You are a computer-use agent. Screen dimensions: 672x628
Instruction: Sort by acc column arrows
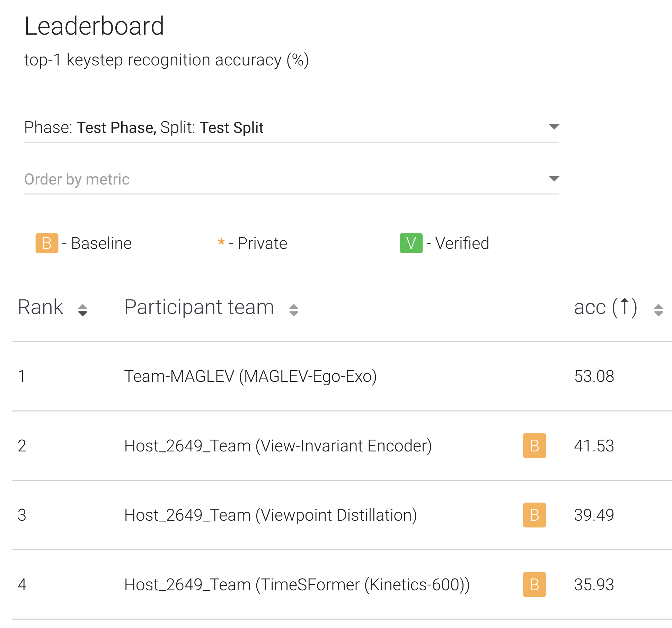click(658, 310)
